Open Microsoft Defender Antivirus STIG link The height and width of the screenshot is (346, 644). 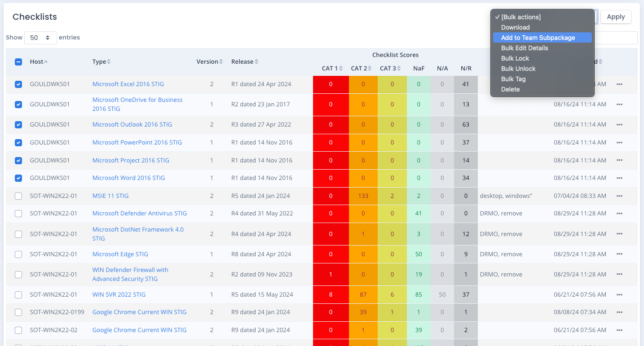point(139,213)
